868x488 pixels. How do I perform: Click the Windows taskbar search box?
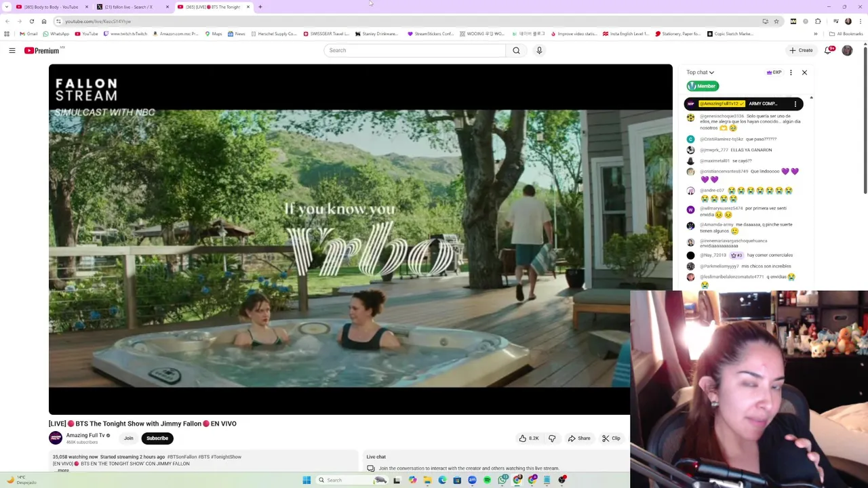click(351, 480)
